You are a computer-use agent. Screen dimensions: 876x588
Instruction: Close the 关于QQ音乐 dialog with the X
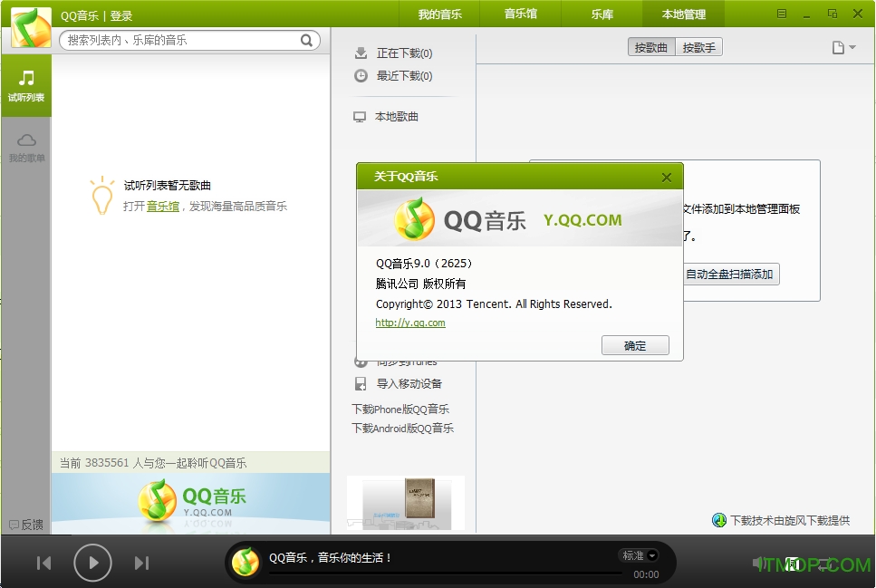point(667,178)
